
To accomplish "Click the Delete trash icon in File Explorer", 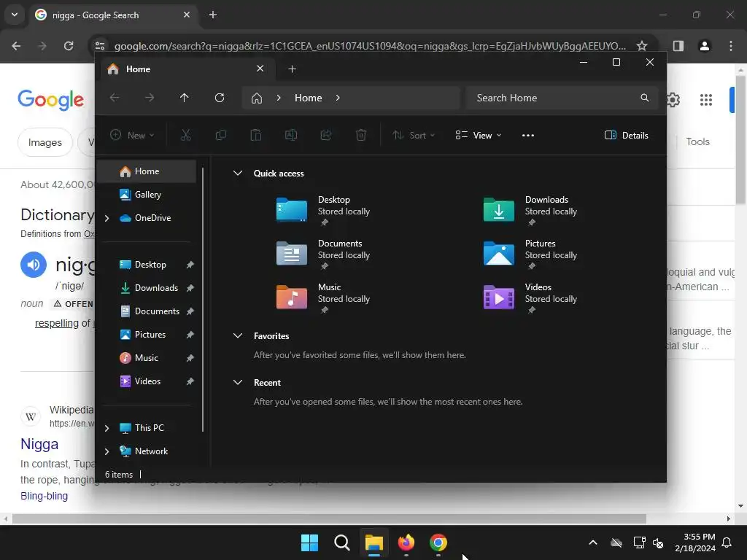I will [361, 135].
